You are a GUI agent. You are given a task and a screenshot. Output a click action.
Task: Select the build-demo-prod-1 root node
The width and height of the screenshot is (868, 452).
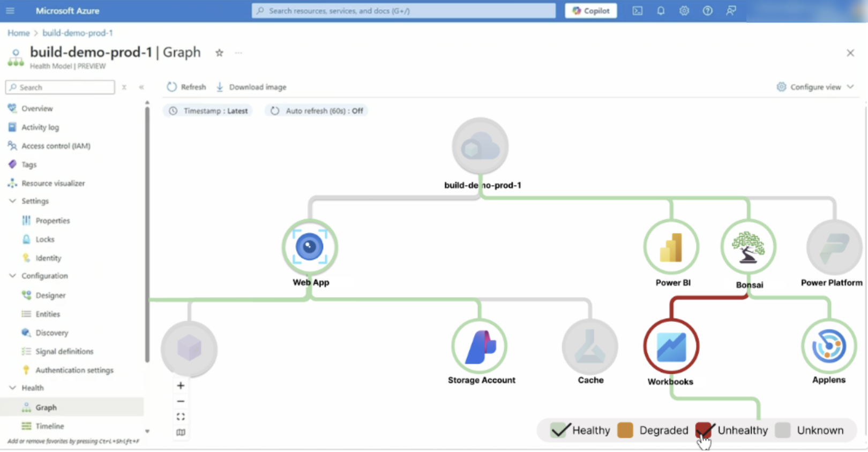click(480, 146)
